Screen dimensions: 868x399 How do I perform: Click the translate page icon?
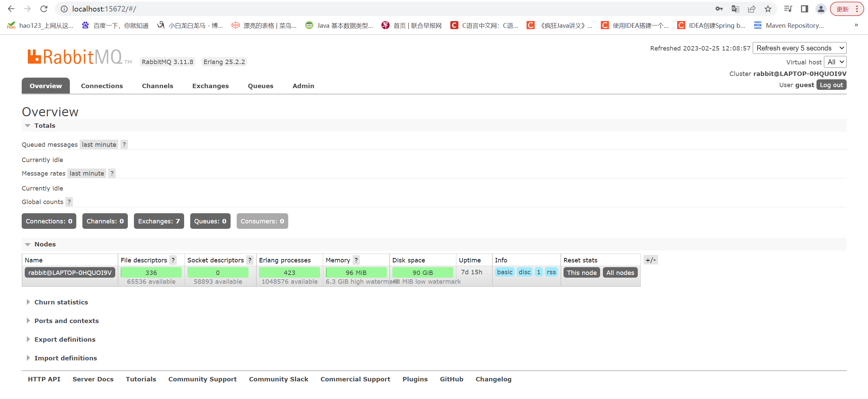pyautogui.click(x=735, y=9)
